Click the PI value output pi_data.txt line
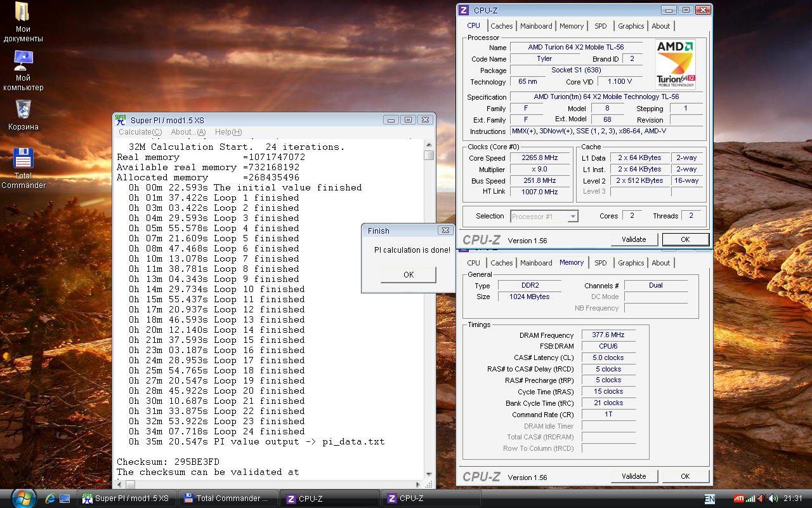Screen dimensions: 812x508 (x=256, y=441)
